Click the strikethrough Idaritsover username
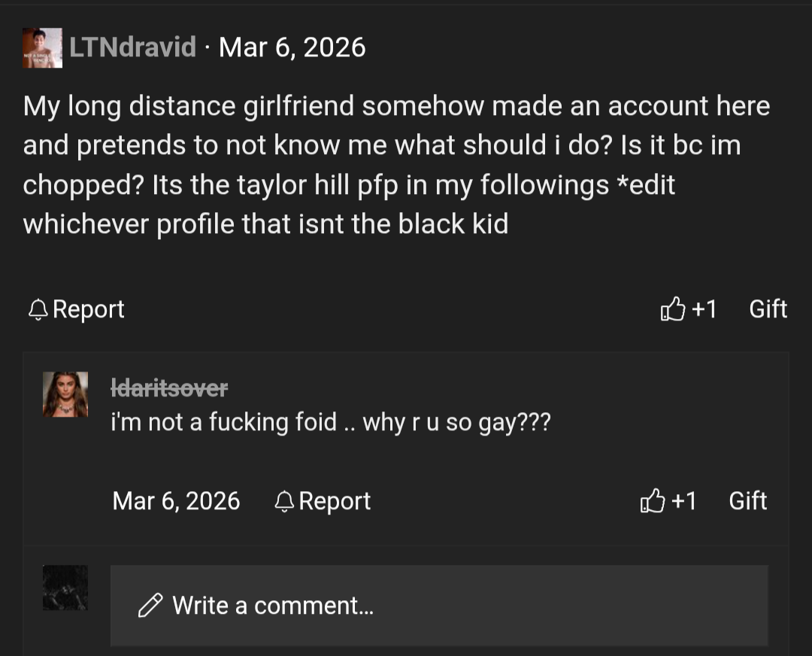The height and width of the screenshot is (656, 812). click(x=169, y=387)
